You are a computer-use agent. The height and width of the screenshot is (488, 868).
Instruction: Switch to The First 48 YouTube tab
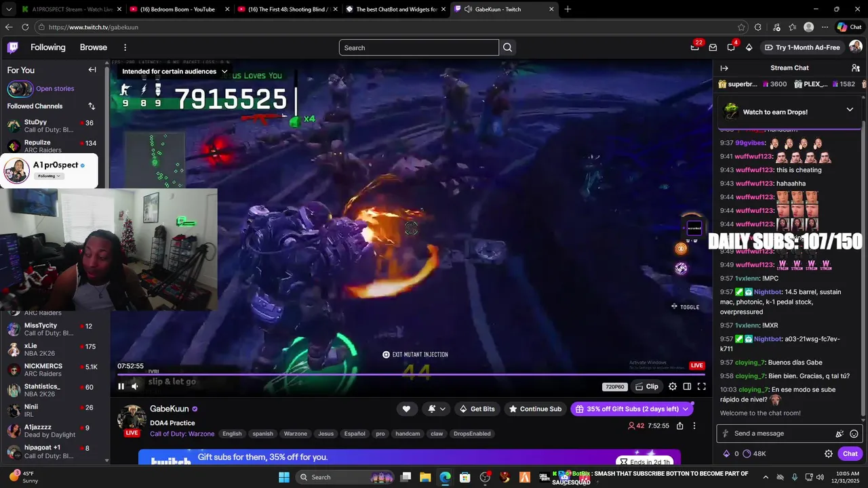point(288,9)
